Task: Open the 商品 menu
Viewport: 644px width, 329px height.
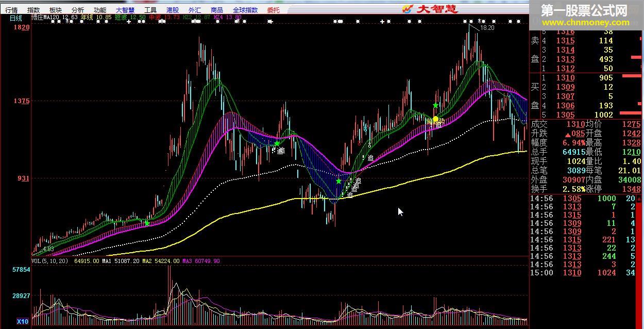Action: [x=217, y=10]
